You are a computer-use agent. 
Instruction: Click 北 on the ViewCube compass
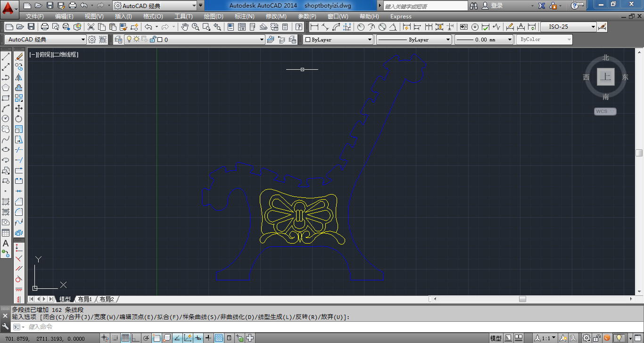pyautogui.click(x=606, y=57)
